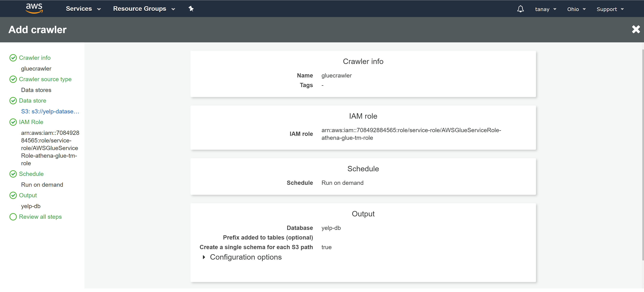Select the Review all steps circle indicator
The height and width of the screenshot is (292, 644).
click(x=13, y=217)
